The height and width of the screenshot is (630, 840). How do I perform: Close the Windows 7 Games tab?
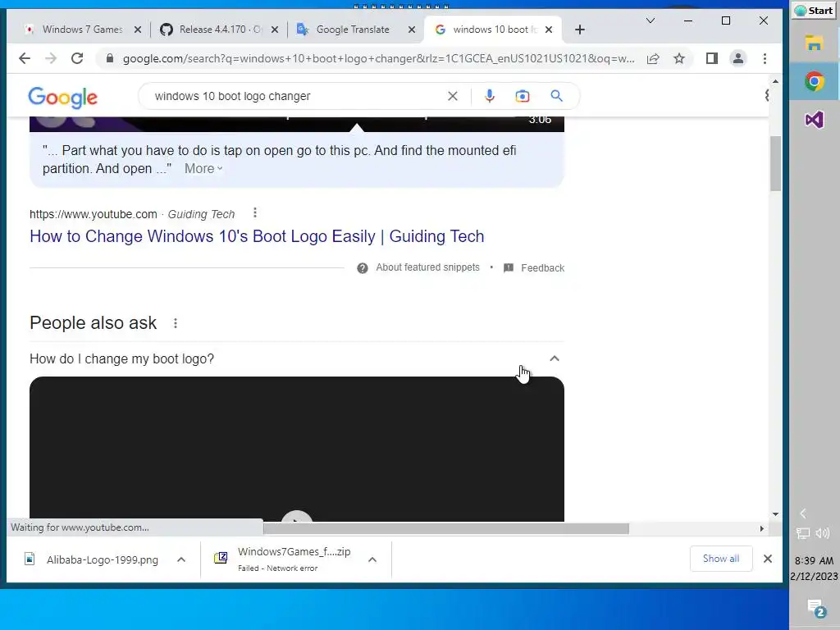[138, 30]
